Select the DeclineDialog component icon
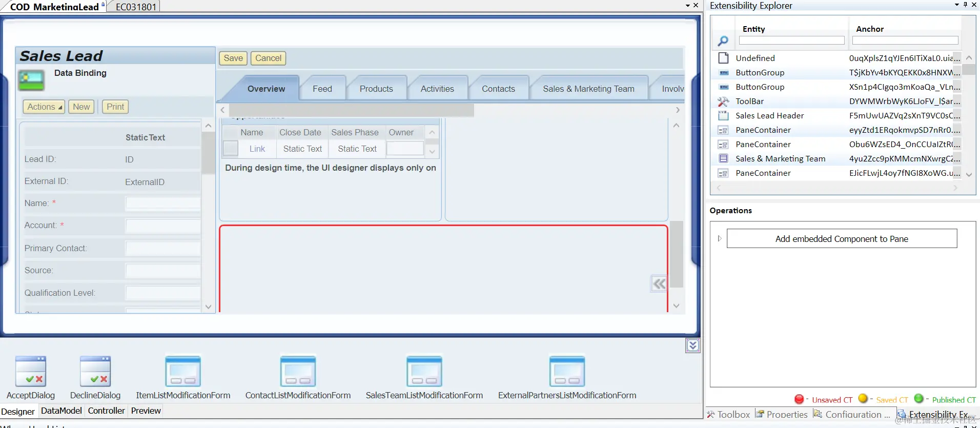This screenshot has width=980, height=428. [x=95, y=371]
